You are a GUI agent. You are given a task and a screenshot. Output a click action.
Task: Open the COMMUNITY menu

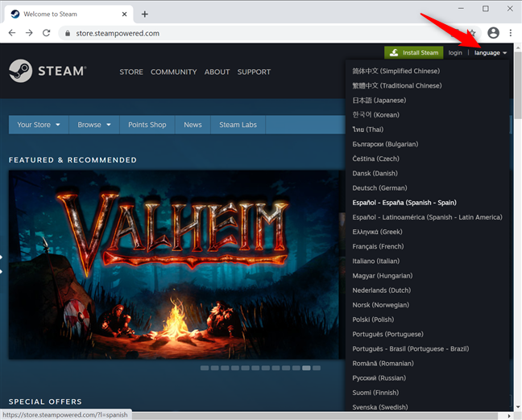[173, 72]
